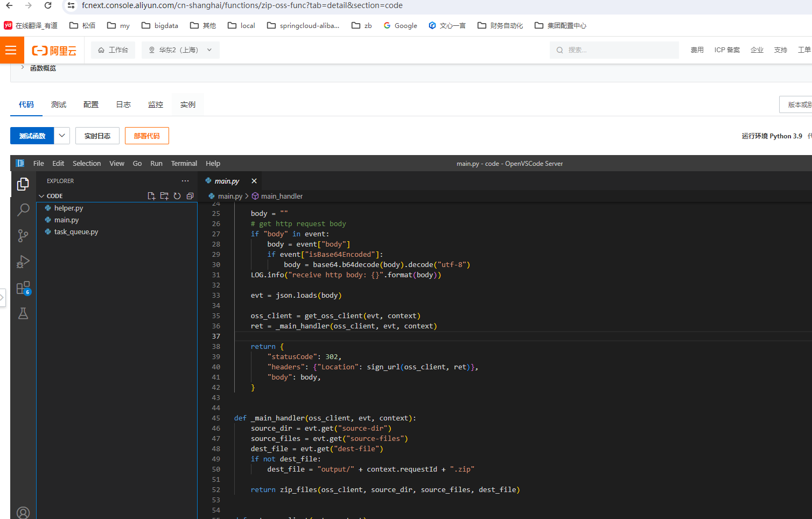Click the New File icon in explorer
Screen dimensions: 812x519
[x=151, y=196]
